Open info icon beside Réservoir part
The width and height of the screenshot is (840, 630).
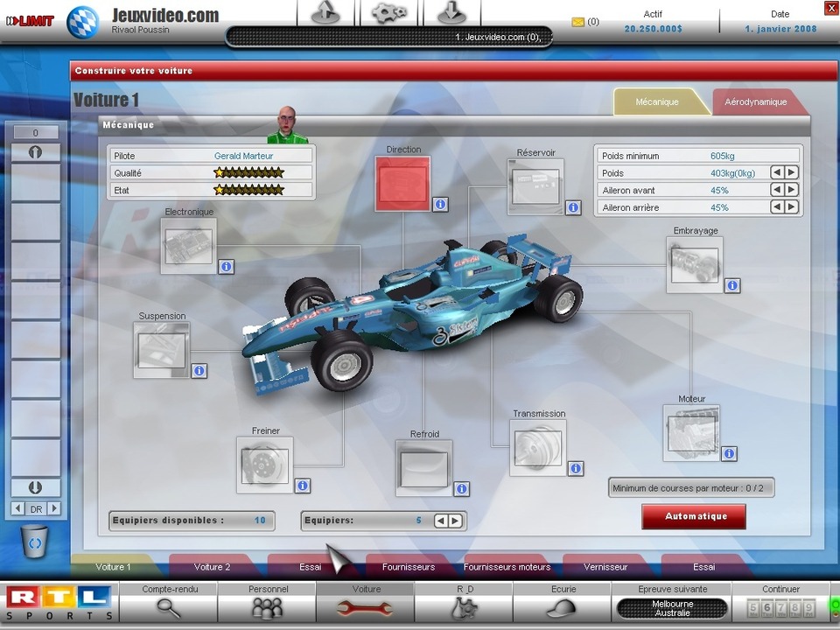(573, 207)
